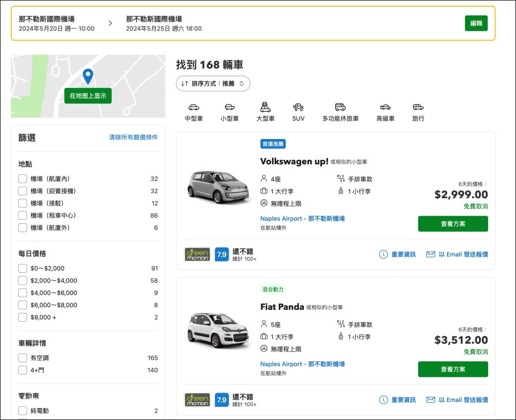Click 以 Email 發送報價 on Fiat Panda card
Screen dimensions: 516x420
(463, 399)
